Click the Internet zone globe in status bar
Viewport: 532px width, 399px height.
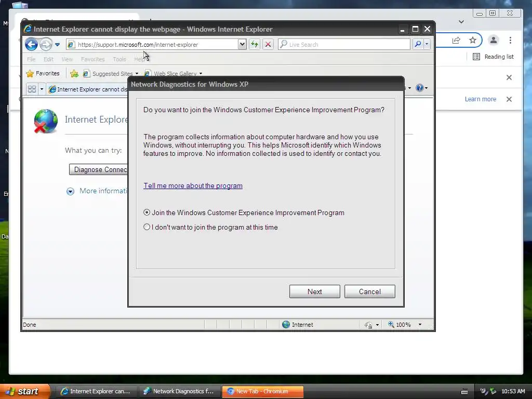click(286, 324)
